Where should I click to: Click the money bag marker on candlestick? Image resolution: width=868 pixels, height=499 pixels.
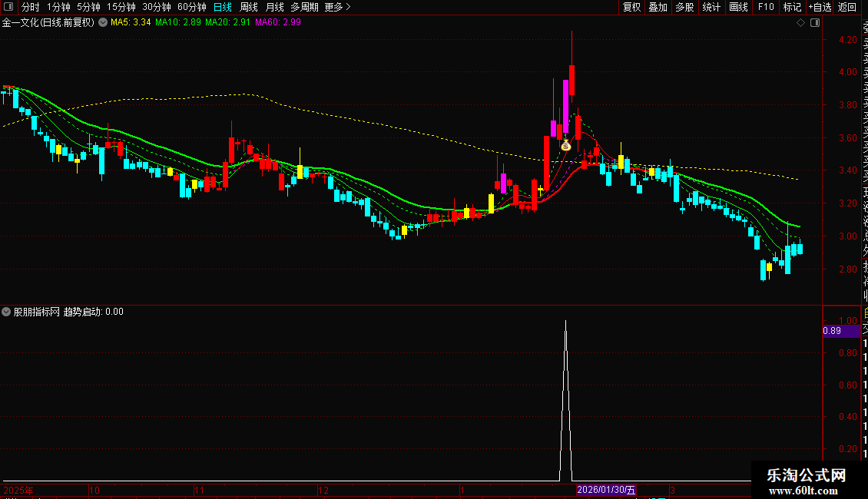point(566,146)
